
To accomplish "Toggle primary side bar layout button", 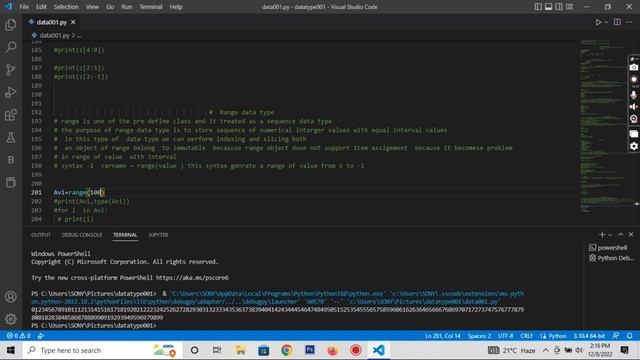I will pyautogui.click(x=538, y=7).
